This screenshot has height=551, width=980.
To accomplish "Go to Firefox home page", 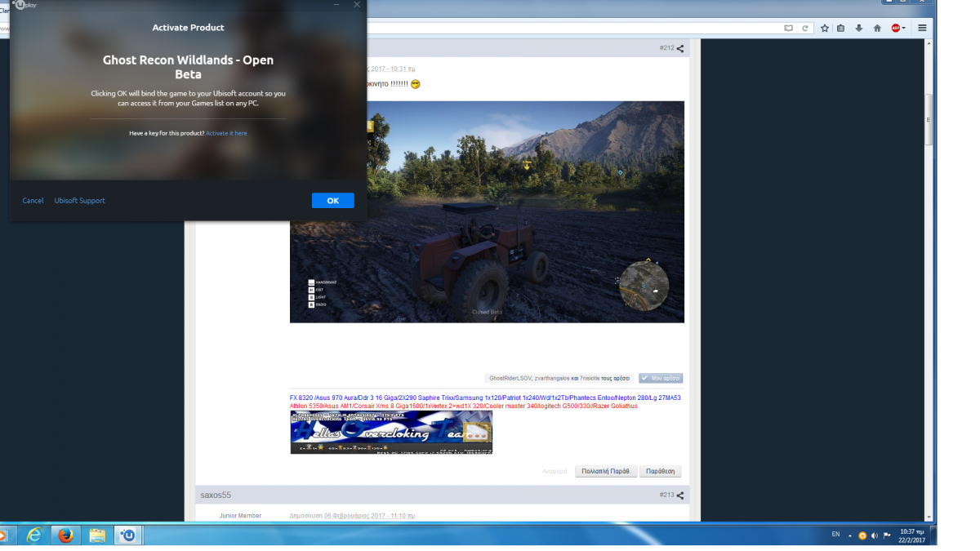I will [877, 28].
